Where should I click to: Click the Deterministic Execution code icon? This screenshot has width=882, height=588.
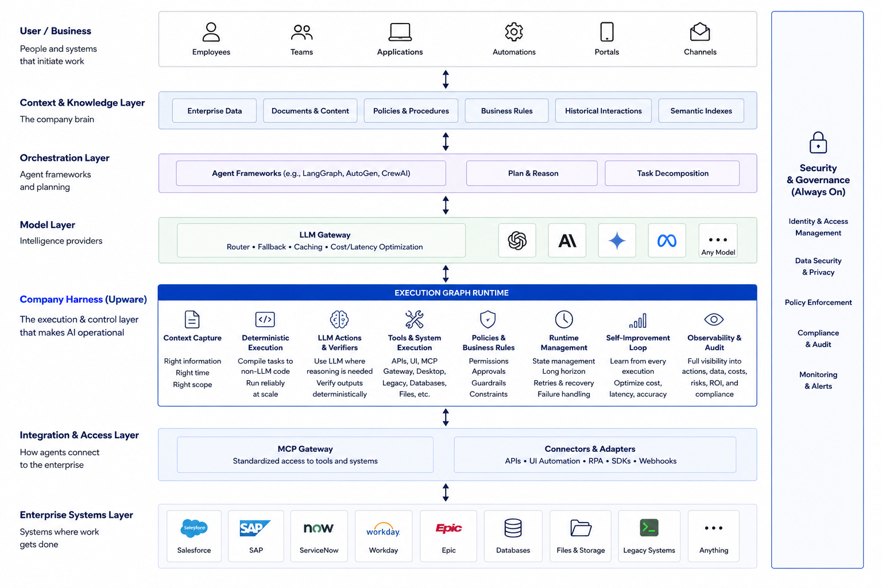point(265,319)
